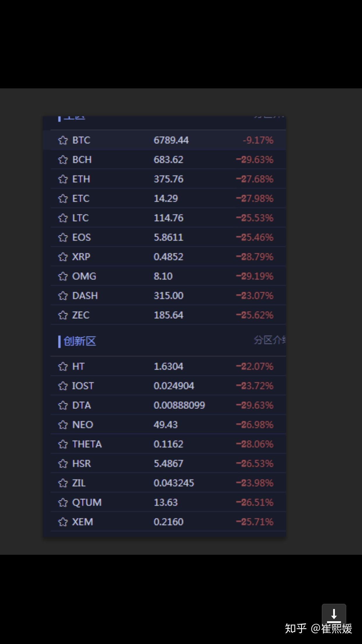Select the THETA coin name

click(x=87, y=444)
